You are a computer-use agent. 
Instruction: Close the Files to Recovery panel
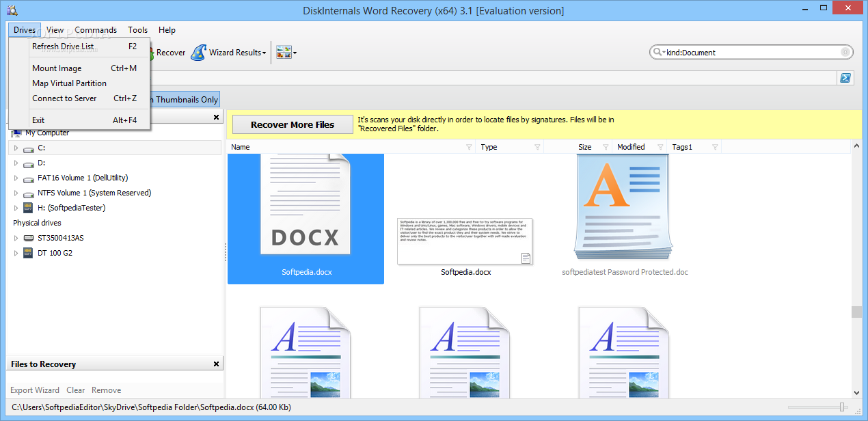(x=217, y=364)
